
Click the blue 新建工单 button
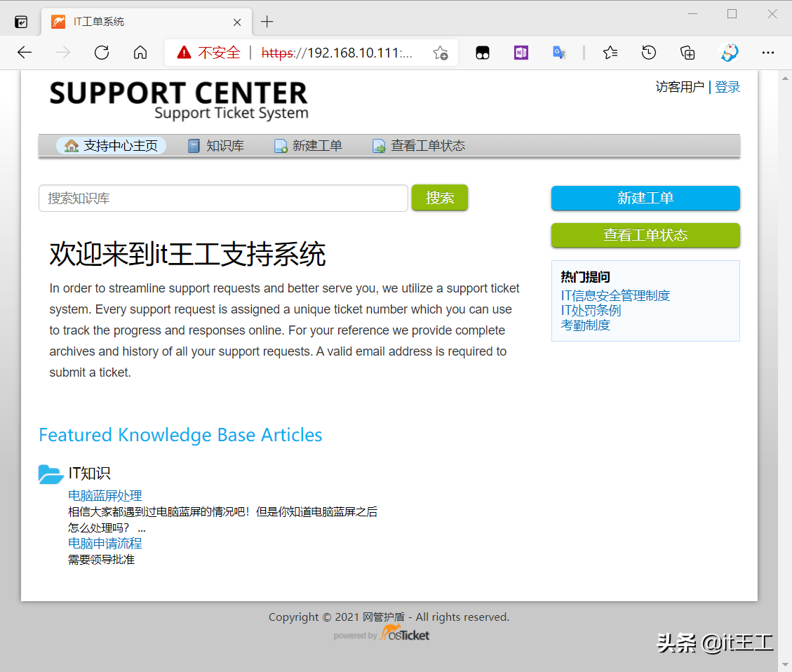pyautogui.click(x=645, y=198)
